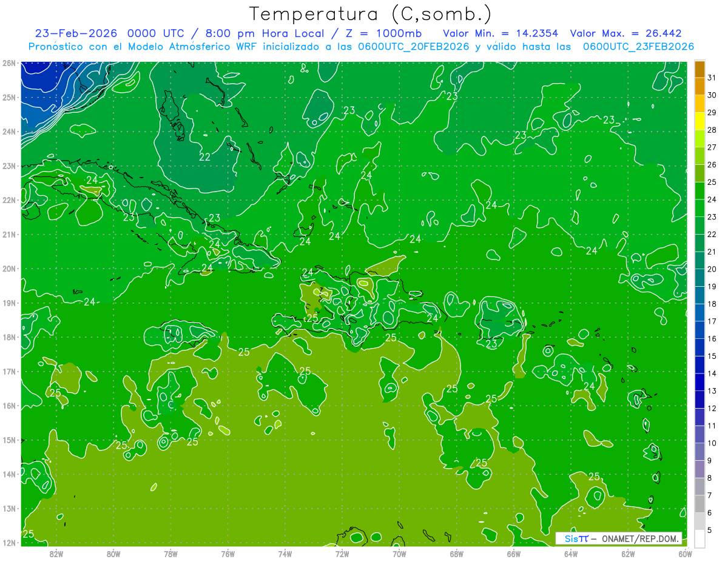Select the 80W longitude label
The width and height of the screenshot is (728, 562).
tap(113, 554)
